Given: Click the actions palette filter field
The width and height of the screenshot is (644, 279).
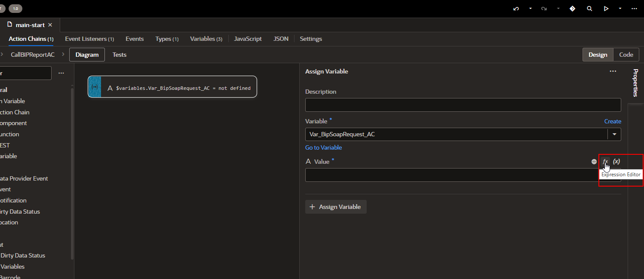Looking at the screenshot, I should click(25, 73).
